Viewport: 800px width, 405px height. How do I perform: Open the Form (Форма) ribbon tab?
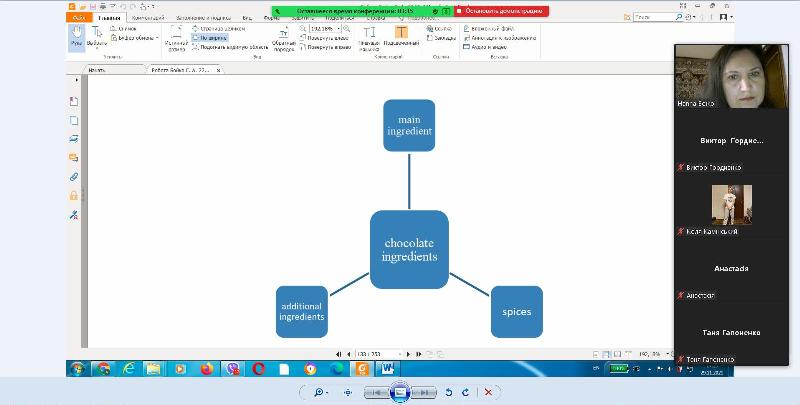(271, 18)
